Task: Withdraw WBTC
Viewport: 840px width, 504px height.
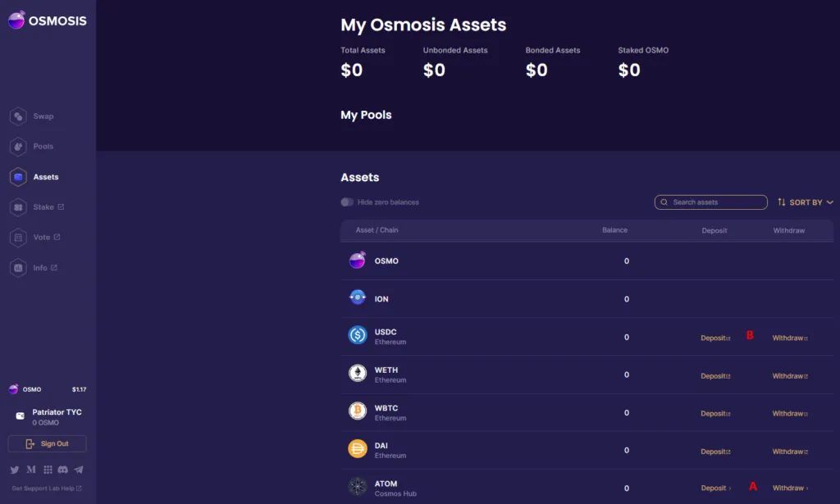Action: pyautogui.click(x=790, y=414)
